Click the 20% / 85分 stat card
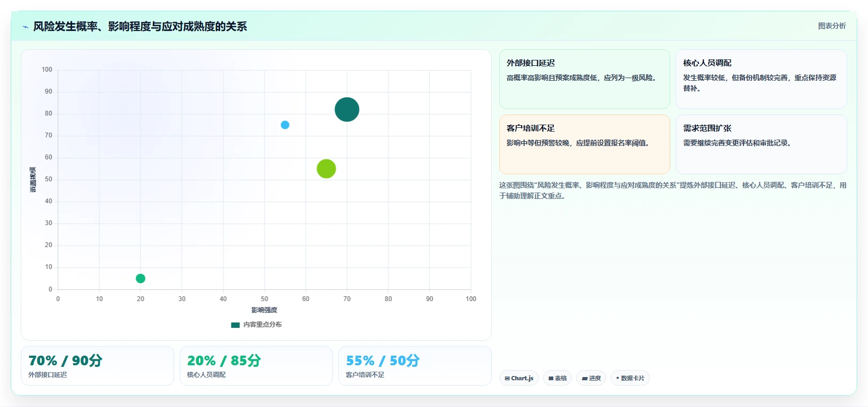This screenshot has width=868, height=407. 256,366
